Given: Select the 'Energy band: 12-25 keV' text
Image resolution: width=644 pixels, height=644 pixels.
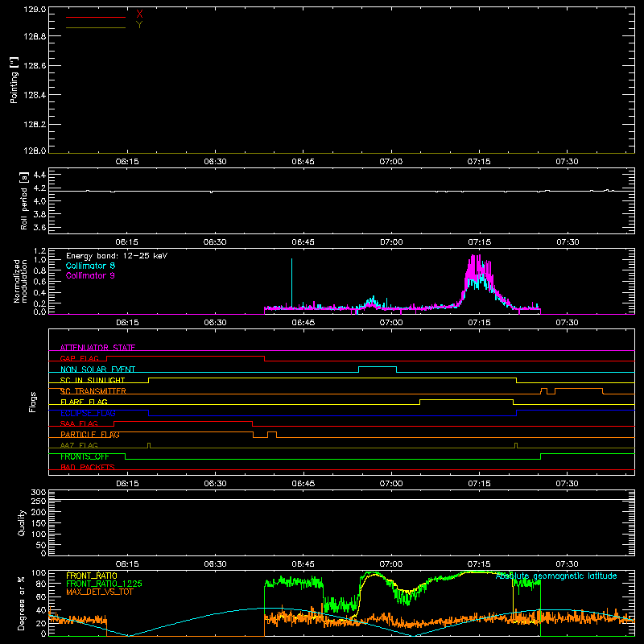Looking at the screenshot, I should (117, 256).
